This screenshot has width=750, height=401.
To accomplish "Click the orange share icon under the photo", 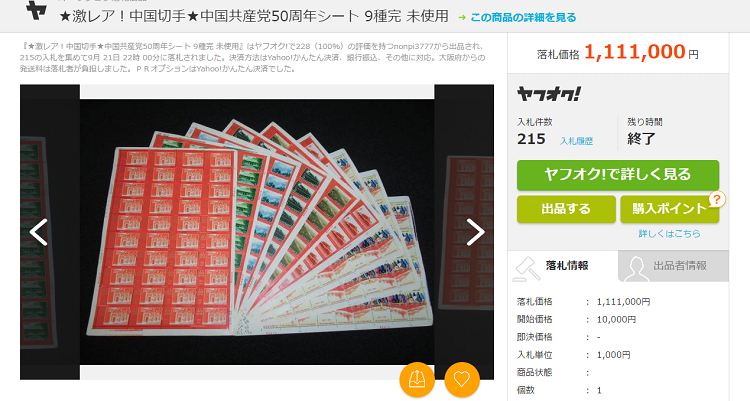I will click(417, 379).
